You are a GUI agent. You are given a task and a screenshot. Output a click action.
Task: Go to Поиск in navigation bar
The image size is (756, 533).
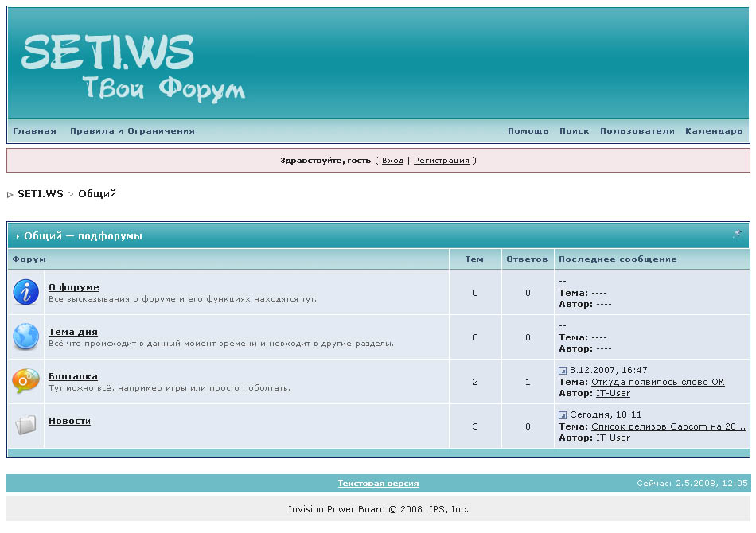pos(574,131)
